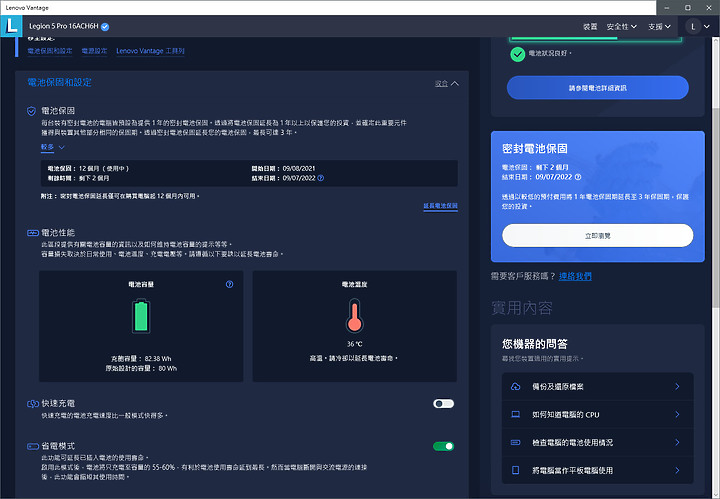
Task: Click the 80 Wh design capacity text
Action: point(168,368)
